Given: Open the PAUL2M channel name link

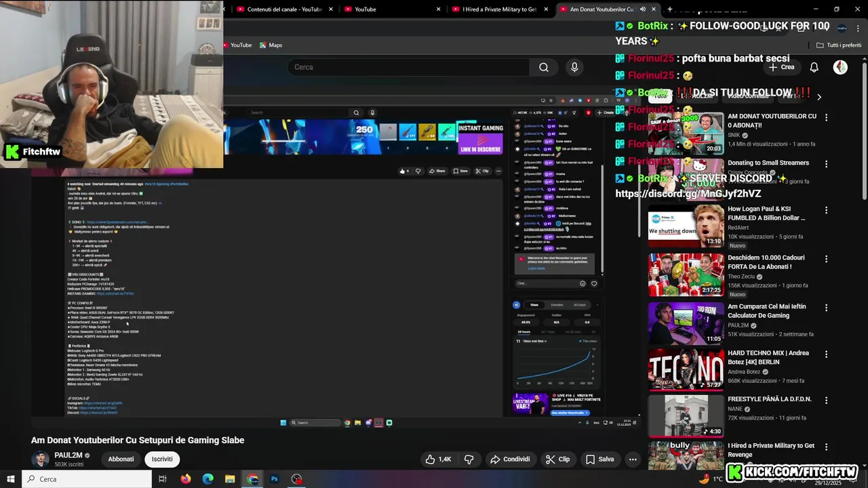Looking at the screenshot, I should click(x=68, y=455).
